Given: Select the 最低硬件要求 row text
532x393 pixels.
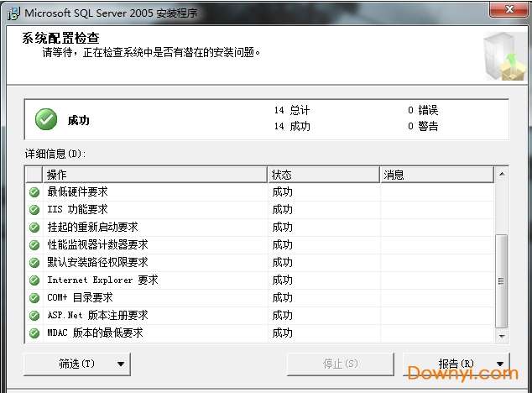Looking at the screenshot, I should click(77, 192).
